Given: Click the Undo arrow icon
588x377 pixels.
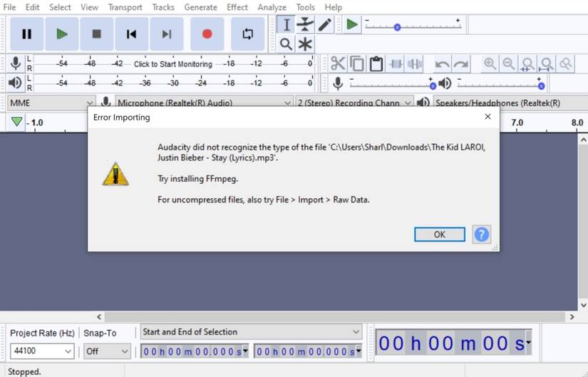Looking at the screenshot, I should tap(442, 63).
